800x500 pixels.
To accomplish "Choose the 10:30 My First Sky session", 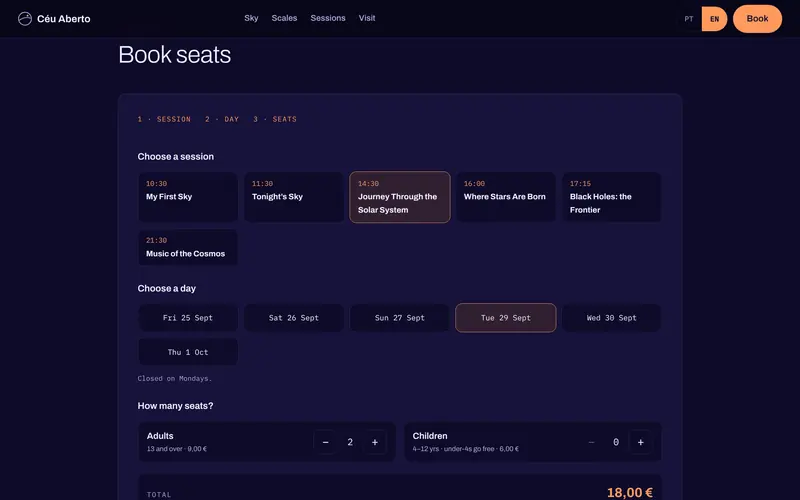I will click(188, 197).
